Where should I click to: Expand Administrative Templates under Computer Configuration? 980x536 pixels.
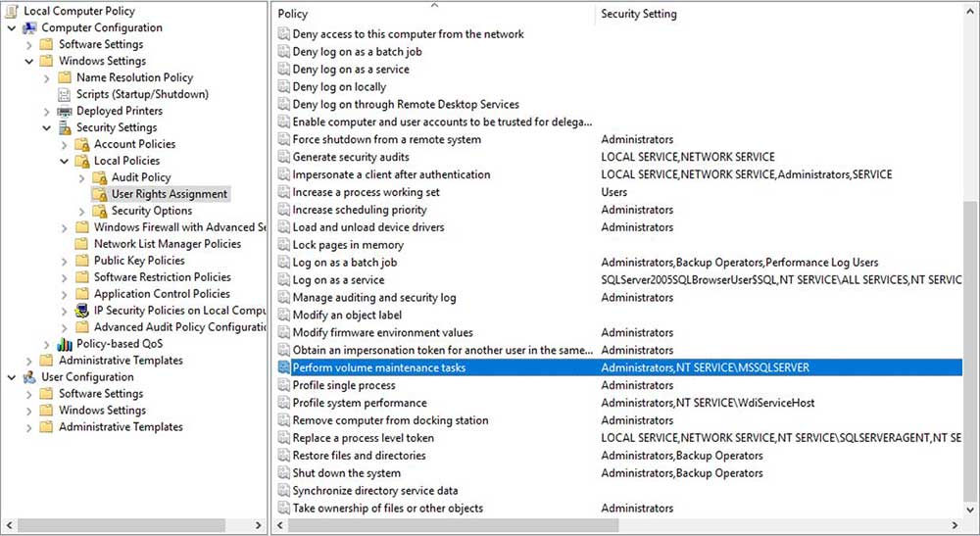coord(28,361)
